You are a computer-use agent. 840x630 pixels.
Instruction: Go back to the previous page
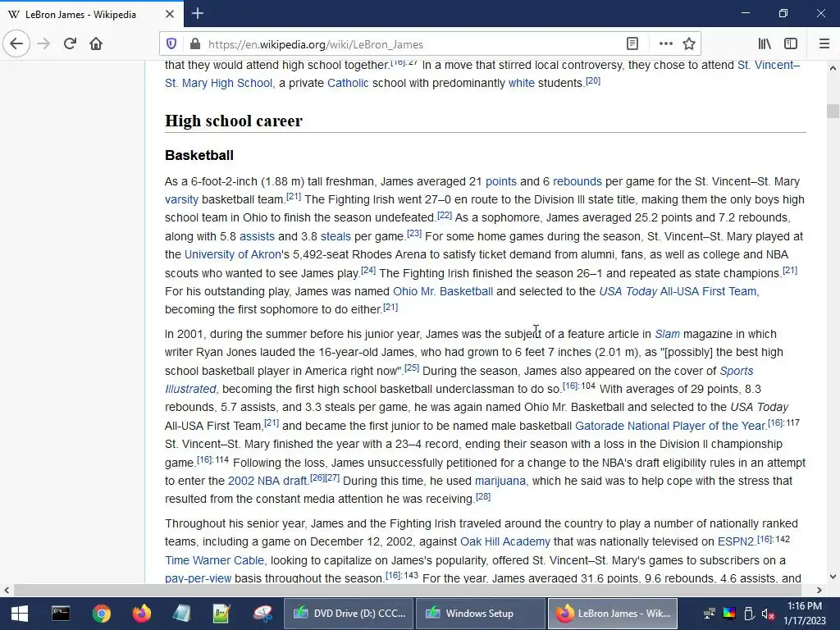16,44
